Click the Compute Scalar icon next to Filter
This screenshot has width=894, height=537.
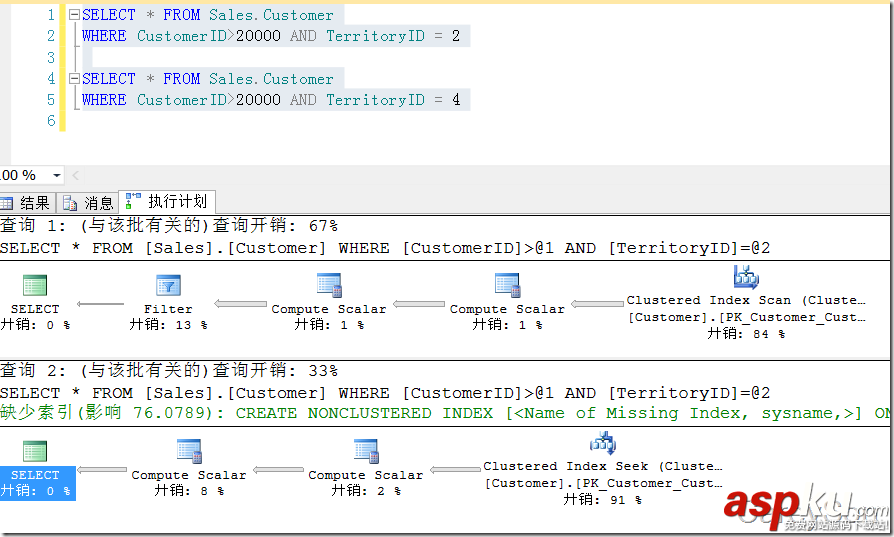328,286
